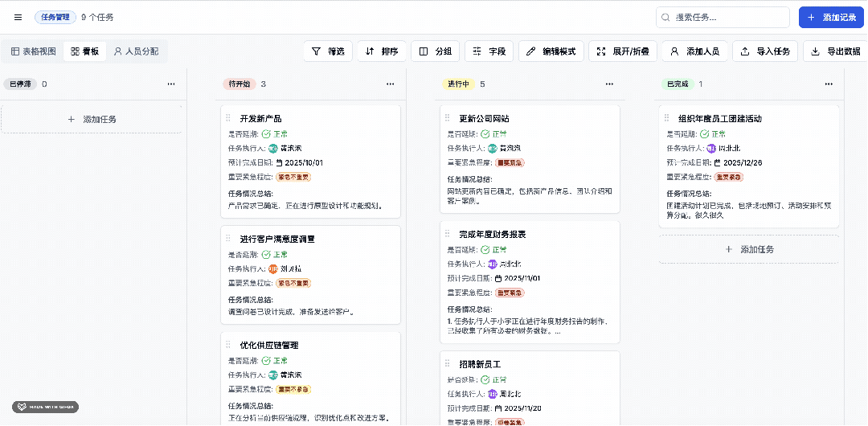Viewport: 868px width, 426px height.
Task: Click assignee avatar on 开发新产品 card
Action: coord(273,149)
